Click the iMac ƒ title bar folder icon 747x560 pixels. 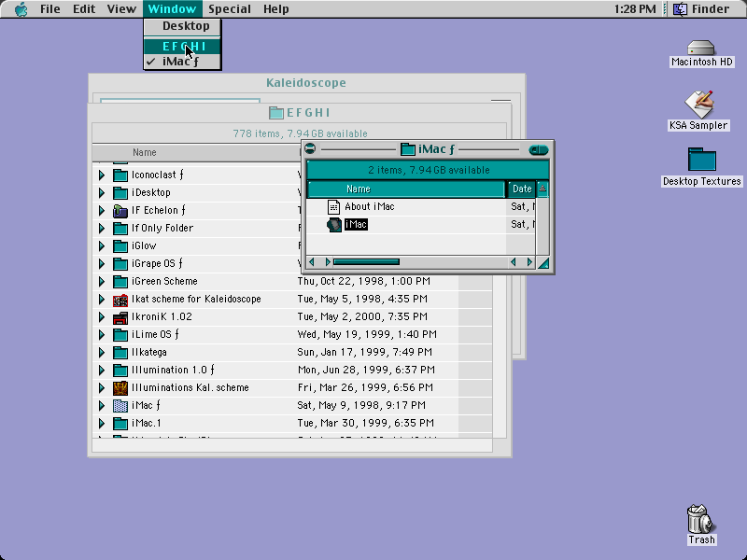pos(408,149)
